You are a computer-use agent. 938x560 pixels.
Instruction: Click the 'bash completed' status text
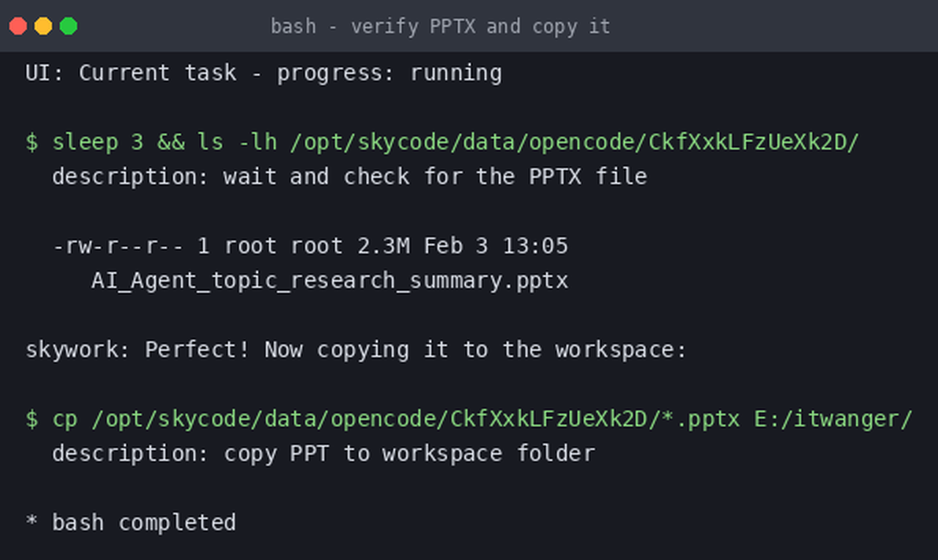tap(144, 523)
